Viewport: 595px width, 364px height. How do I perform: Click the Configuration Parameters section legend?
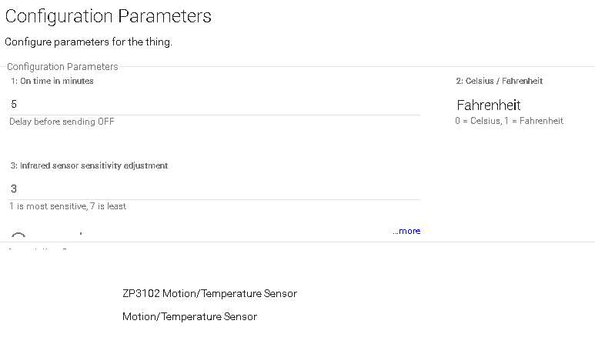[62, 67]
